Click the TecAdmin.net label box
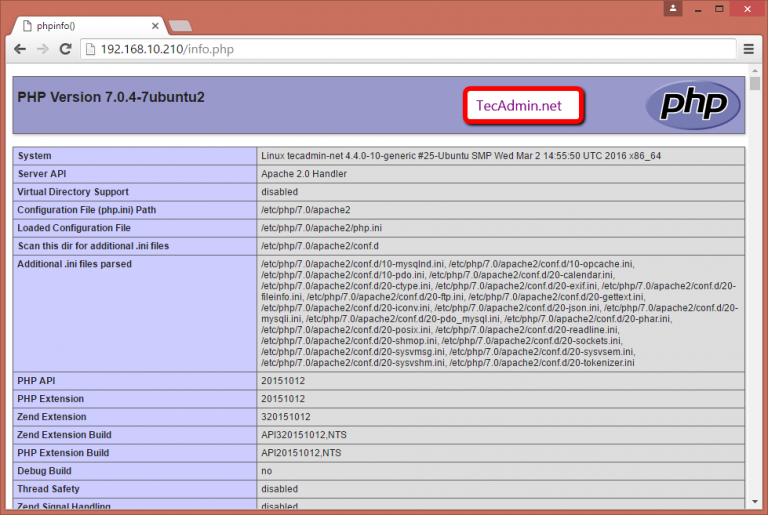768x515 pixels. click(523, 105)
